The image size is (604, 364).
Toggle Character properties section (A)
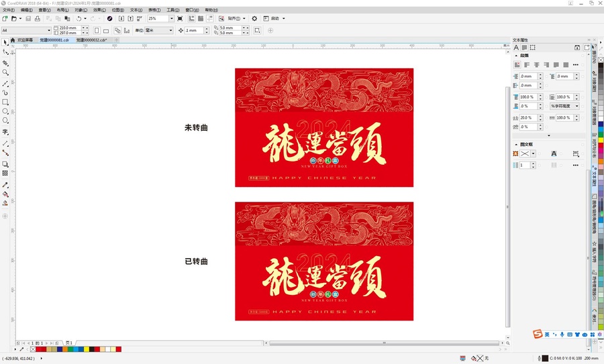(x=516, y=48)
